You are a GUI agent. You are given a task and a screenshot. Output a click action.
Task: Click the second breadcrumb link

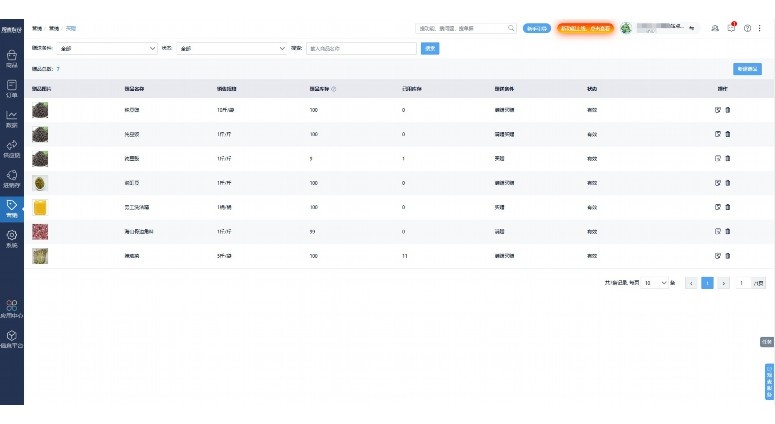point(53,29)
